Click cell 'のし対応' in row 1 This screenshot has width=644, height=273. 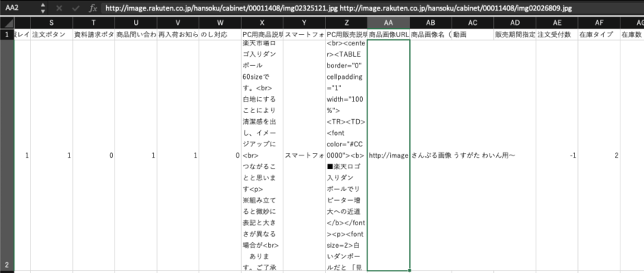point(220,35)
